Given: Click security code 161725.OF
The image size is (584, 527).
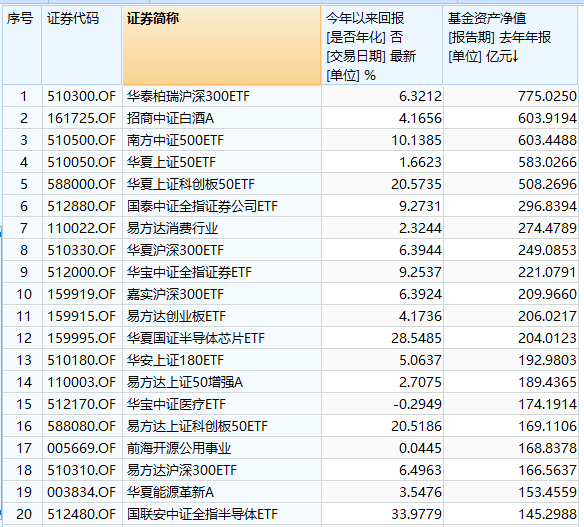Looking at the screenshot, I should pyautogui.click(x=82, y=118).
